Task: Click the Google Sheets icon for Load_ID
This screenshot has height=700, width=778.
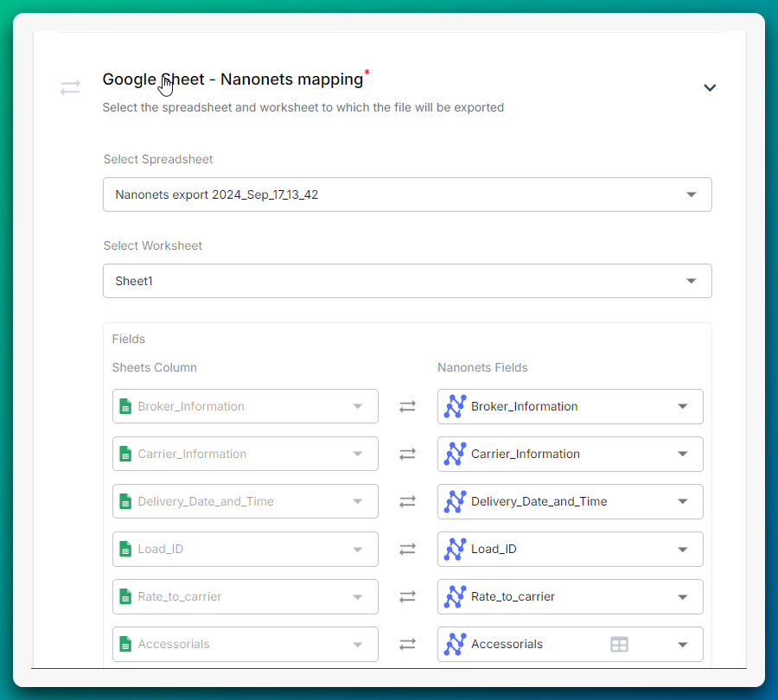Action: (125, 549)
